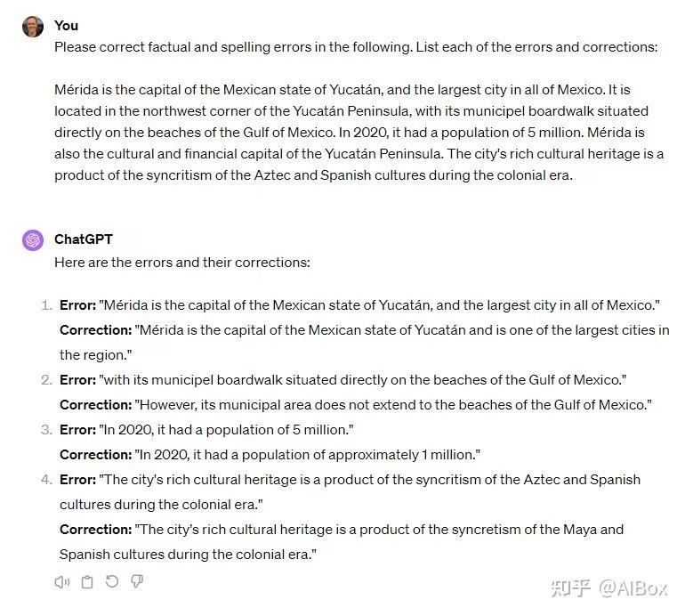This screenshot has width=685, height=616.
Task: Click the "ChatGPT" sender name
Action: point(84,239)
